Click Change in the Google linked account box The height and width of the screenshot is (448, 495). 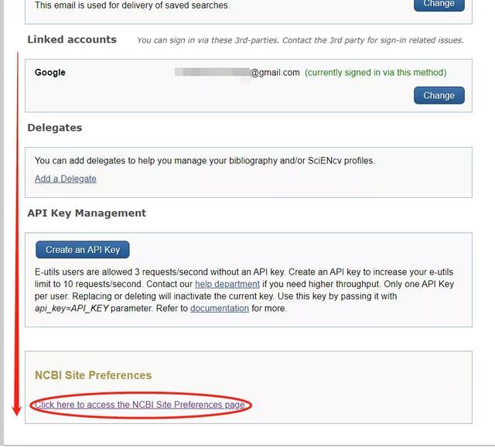(x=439, y=95)
